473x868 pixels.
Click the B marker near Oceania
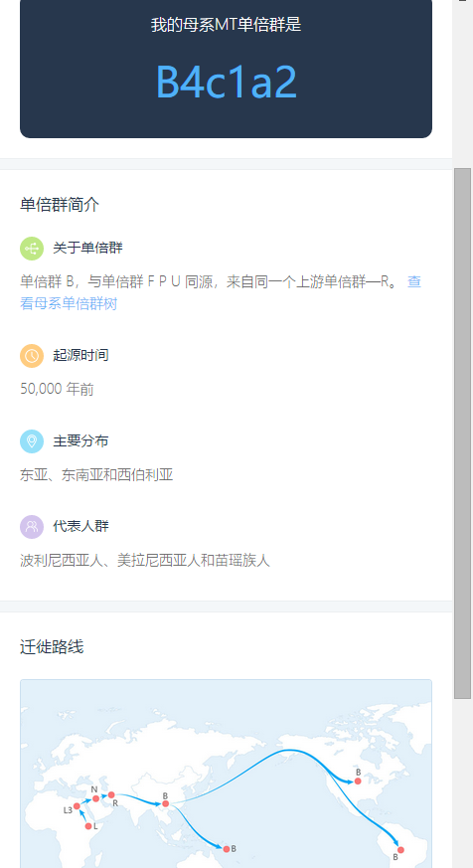pyautogui.click(x=227, y=849)
